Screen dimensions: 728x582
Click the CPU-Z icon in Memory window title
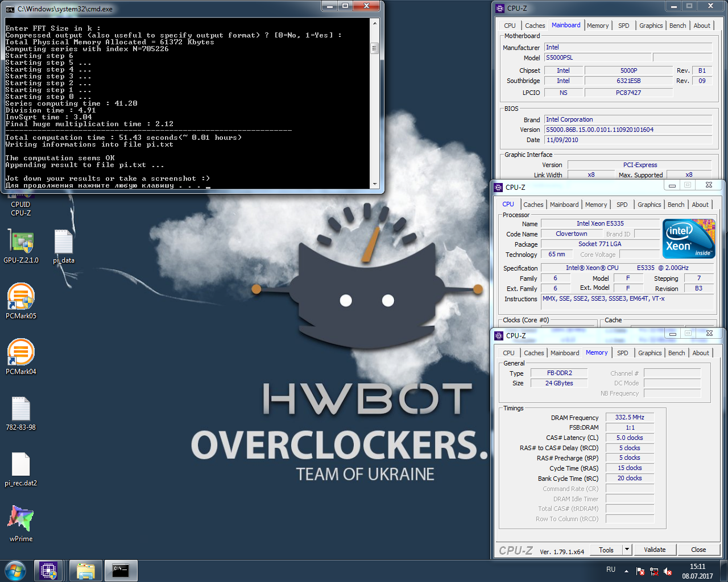(499, 335)
